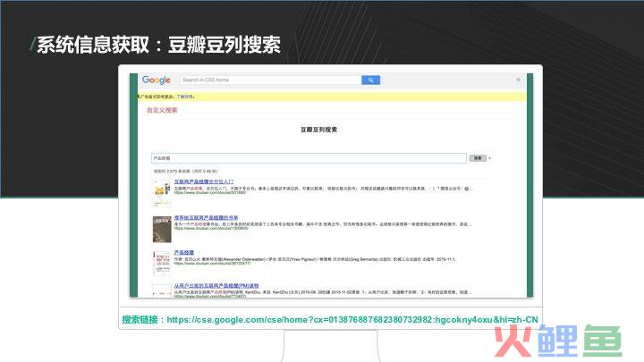The image size is (644, 362).
Task: Click the 产品经理 query input field
Action: (309, 158)
